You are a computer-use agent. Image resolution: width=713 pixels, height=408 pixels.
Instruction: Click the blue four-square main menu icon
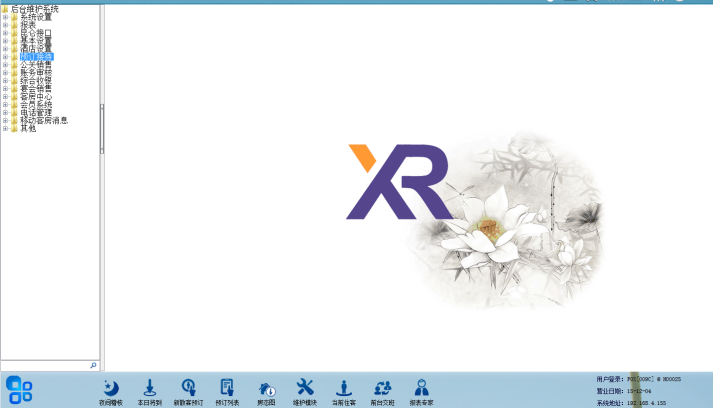point(19,389)
